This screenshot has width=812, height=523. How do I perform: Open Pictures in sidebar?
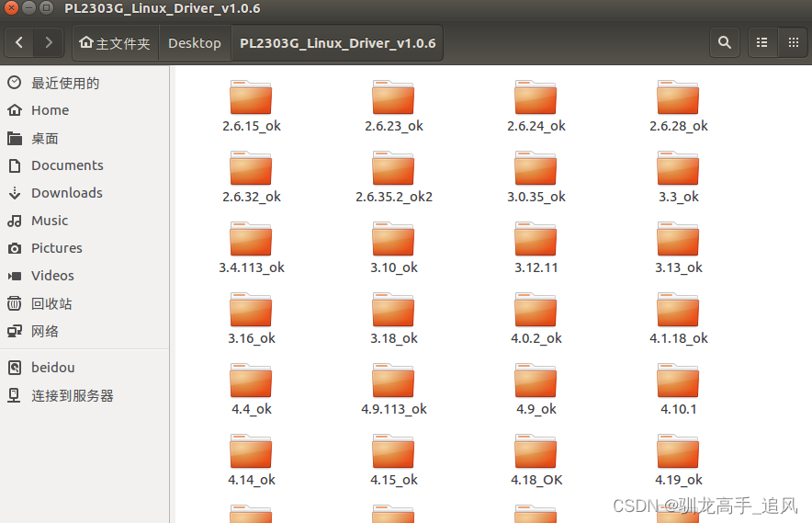point(85,248)
